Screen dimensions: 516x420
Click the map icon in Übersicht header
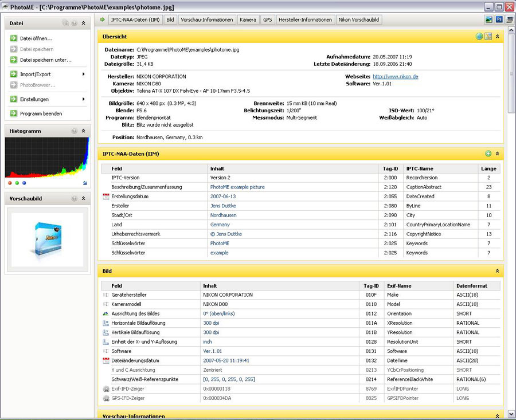coord(488,37)
